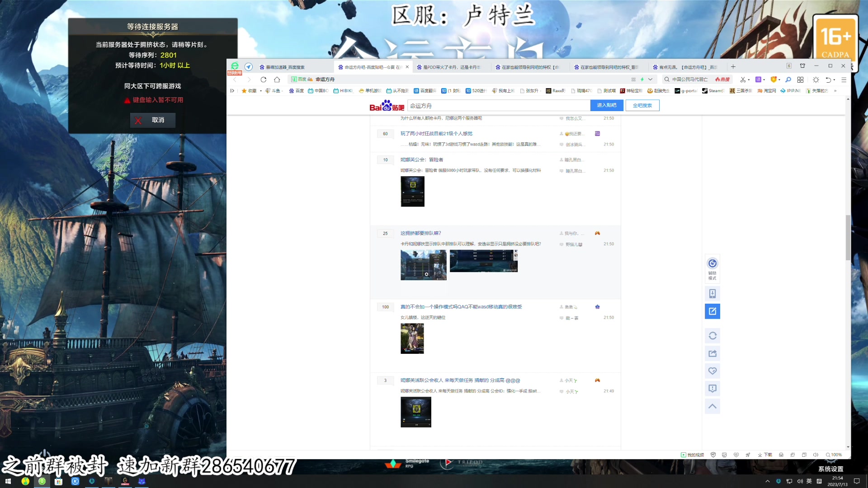The width and height of the screenshot is (868, 488).
Task: Open the translate tool in the browser toolbar
Action: pos(759,80)
